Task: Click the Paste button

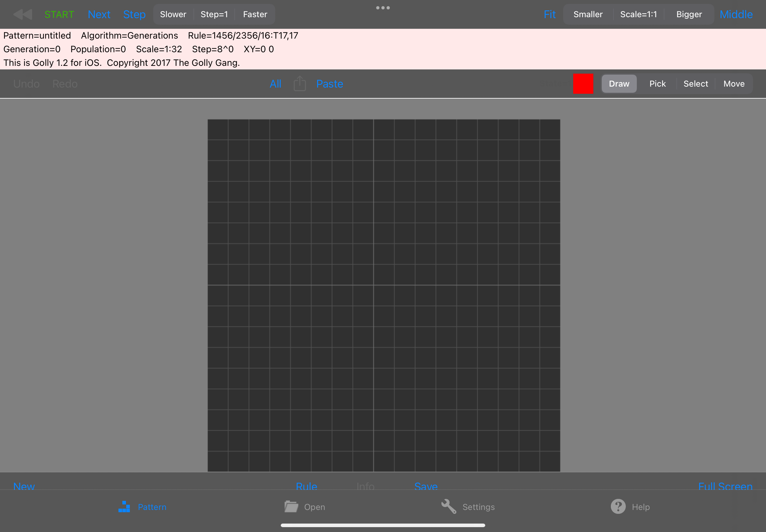Action: 329,84
